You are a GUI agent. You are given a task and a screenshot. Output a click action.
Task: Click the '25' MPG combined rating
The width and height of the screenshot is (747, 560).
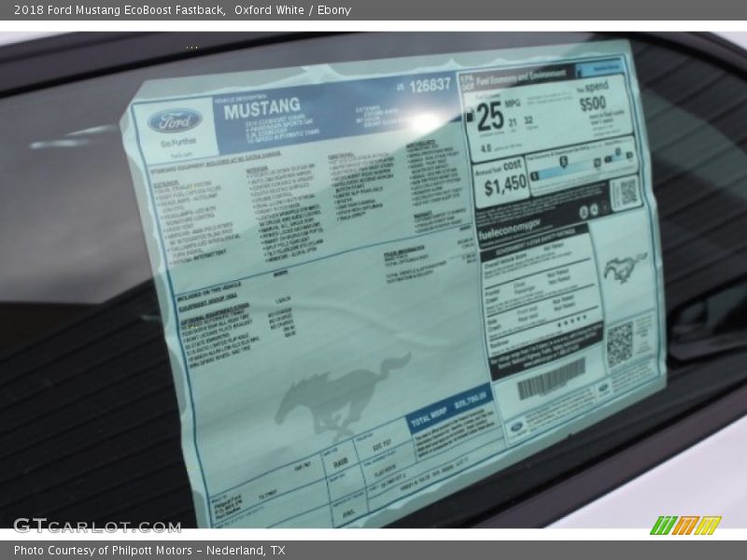pos(489,116)
